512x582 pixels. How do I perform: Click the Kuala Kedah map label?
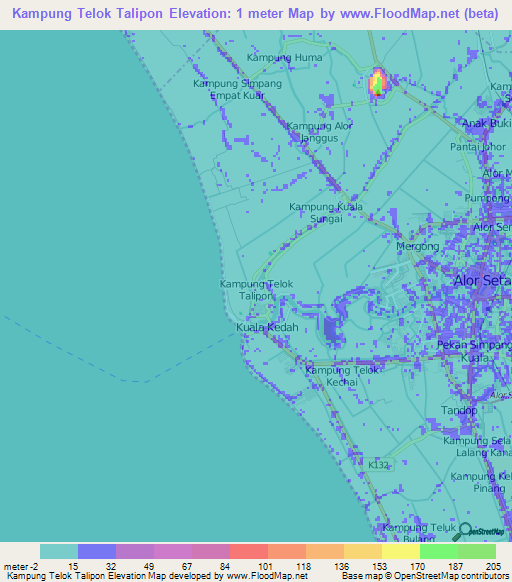[x=267, y=327]
